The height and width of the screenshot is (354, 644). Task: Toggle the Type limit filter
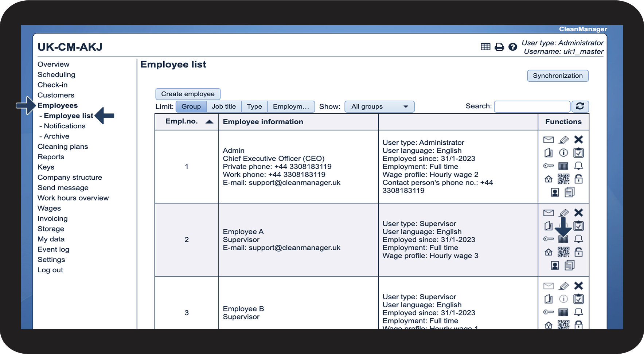(254, 106)
